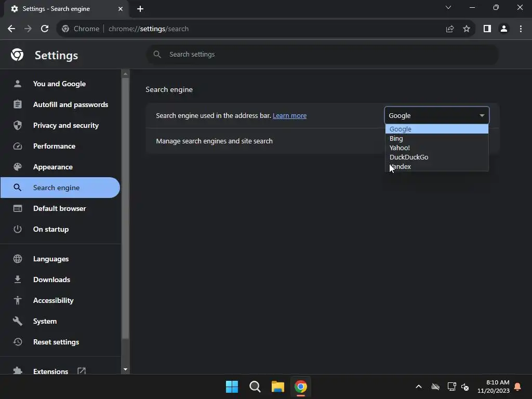532x399 pixels.
Task: Choose DuckDuckGo as search engine
Action: point(436,157)
